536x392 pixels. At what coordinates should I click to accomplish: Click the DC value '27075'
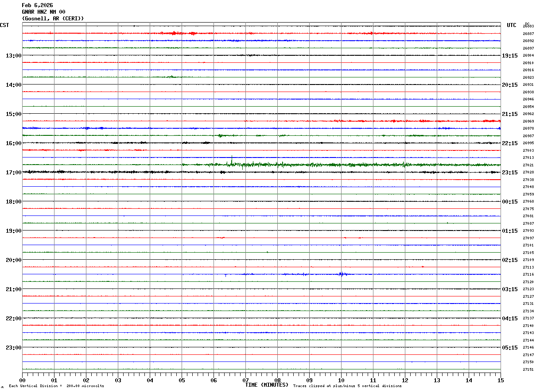[528, 209]
